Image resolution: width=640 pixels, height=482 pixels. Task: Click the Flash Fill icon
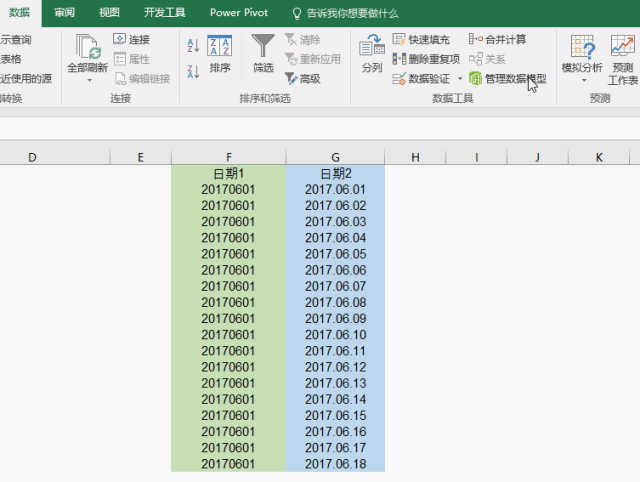(399, 39)
